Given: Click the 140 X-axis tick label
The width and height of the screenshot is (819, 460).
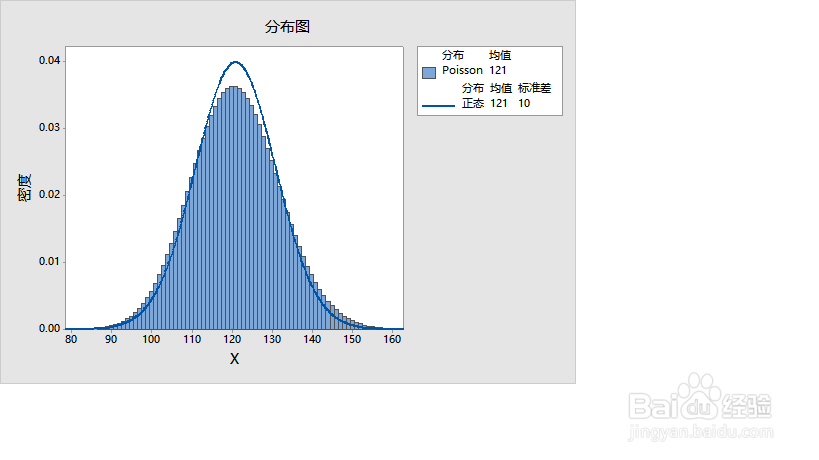Looking at the screenshot, I should coord(312,339).
